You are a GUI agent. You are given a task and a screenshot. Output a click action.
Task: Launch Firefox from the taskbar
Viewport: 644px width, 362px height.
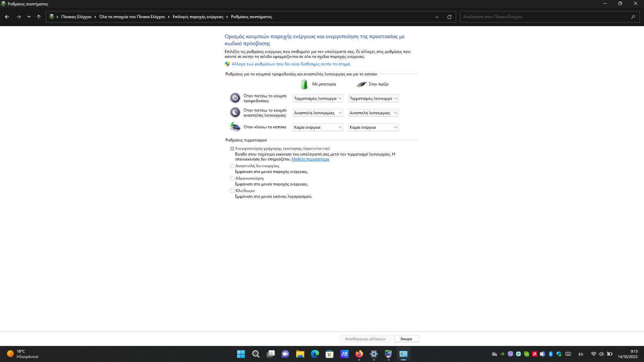pos(359,354)
